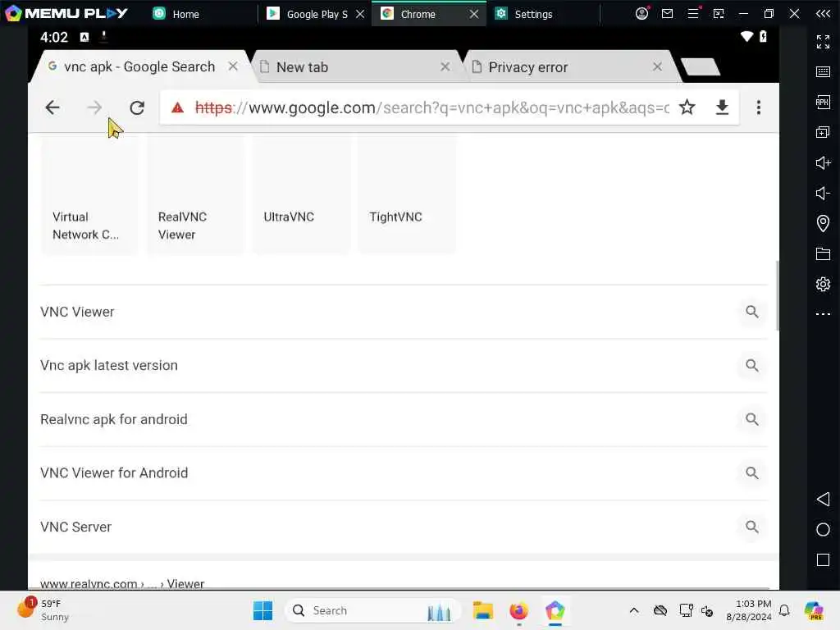This screenshot has width=840, height=630.
Task: Reload the page with the refresh icon
Action: 137,107
